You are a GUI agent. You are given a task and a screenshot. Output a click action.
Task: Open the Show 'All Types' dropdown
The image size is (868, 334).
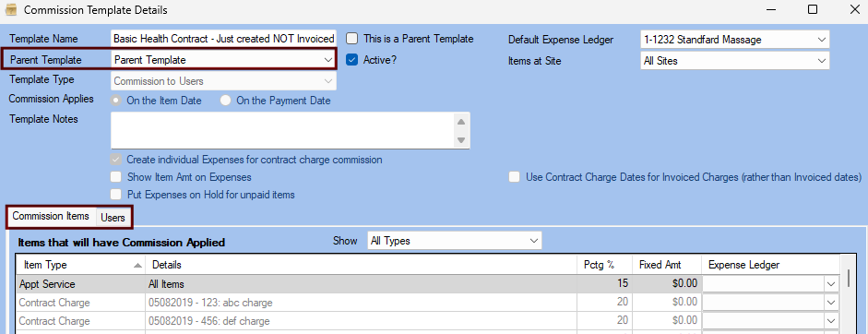pos(534,241)
